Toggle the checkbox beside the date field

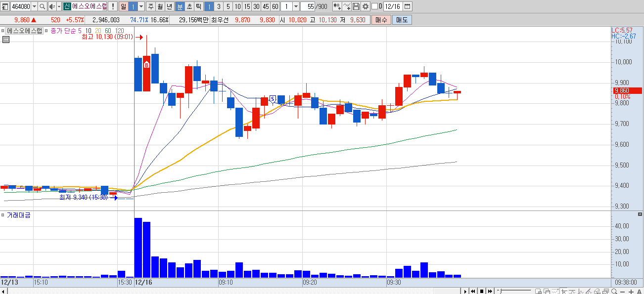(x=374, y=6)
